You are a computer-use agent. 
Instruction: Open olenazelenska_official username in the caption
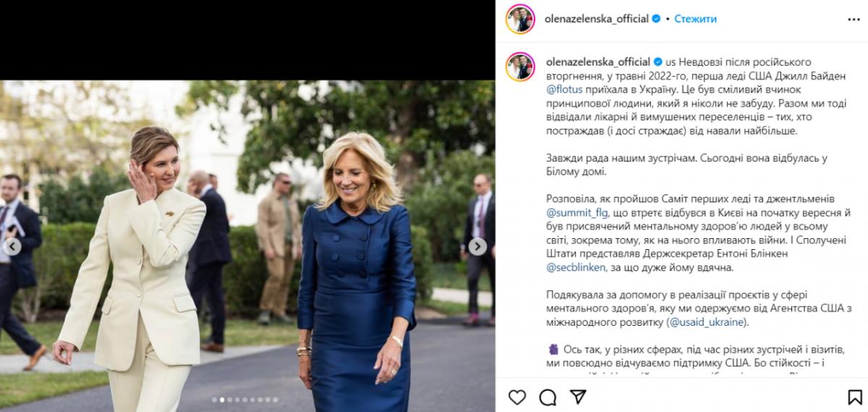[596, 62]
